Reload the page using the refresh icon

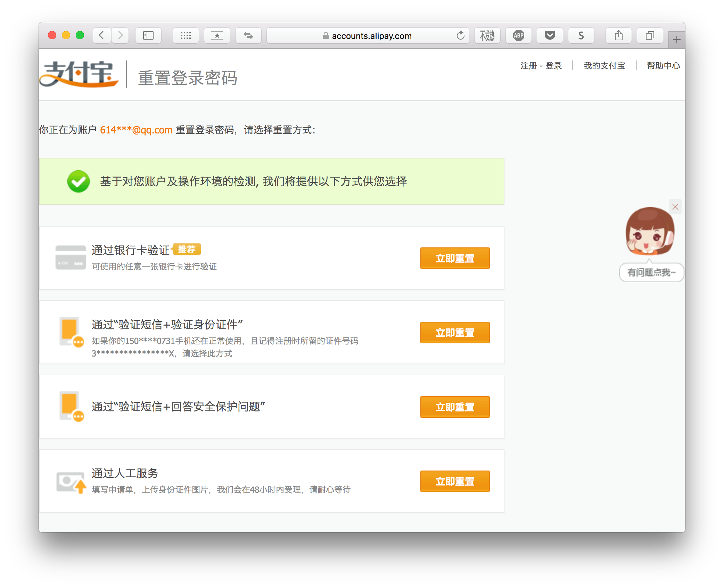[460, 35]
